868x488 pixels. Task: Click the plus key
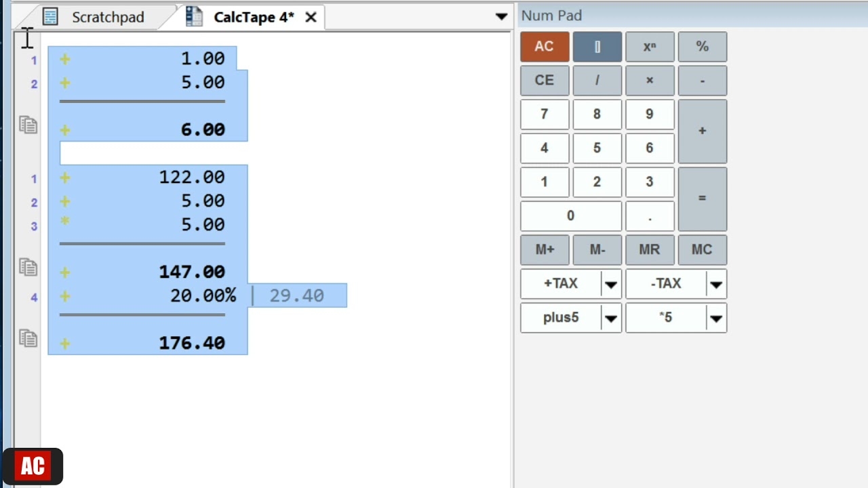click(x=702, y=131)
